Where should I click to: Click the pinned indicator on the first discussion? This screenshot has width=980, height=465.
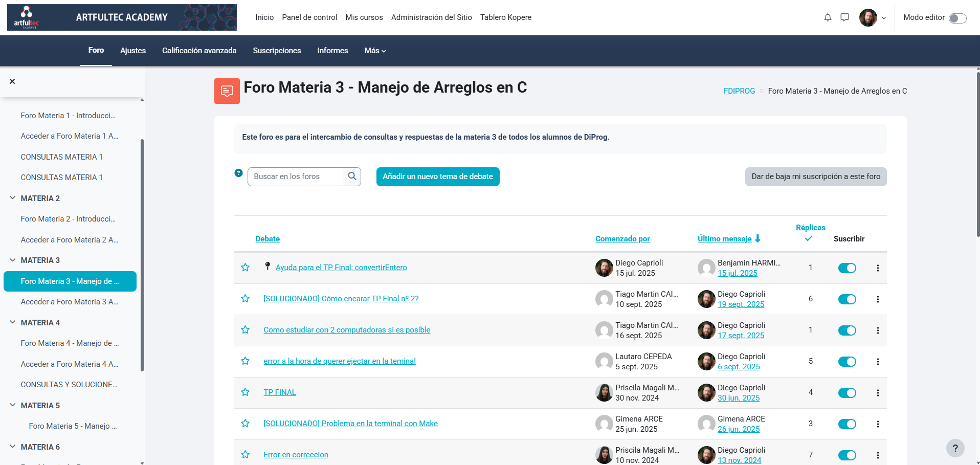pos(268,265)
